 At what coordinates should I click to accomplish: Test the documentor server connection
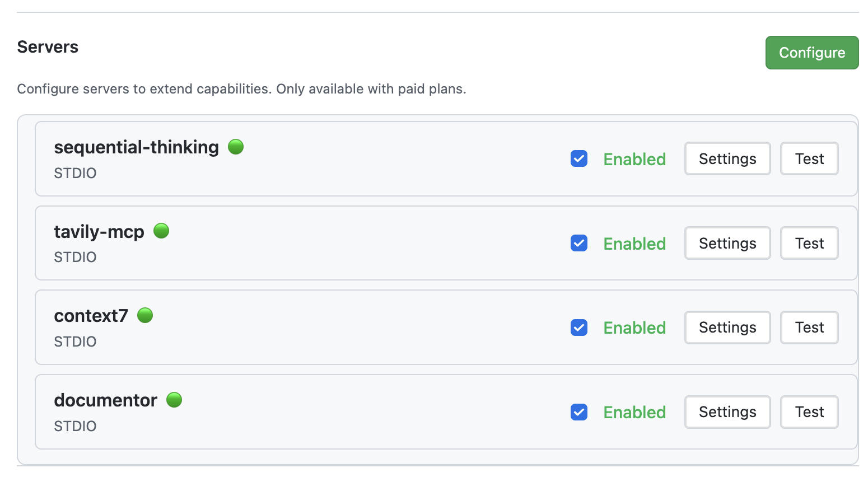tap(809, 412)
